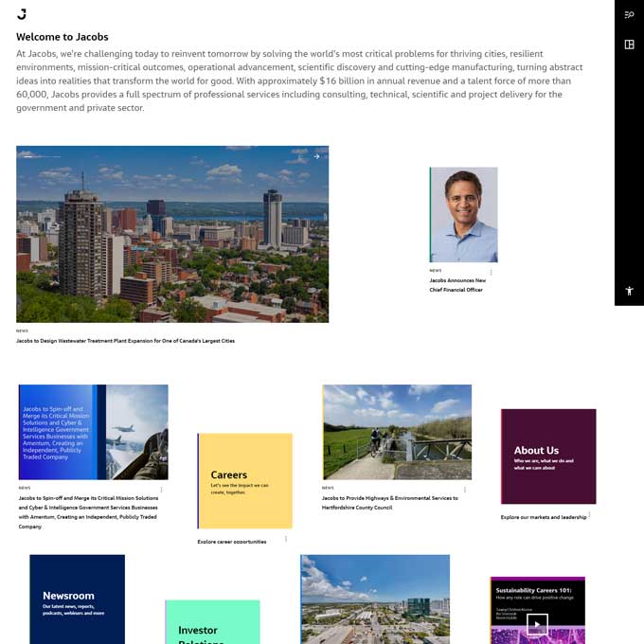Open options dots beside Explore our markets and leadership
This screenshot has height=644, width=644.
pyautogui.click(x=589, y=514)
